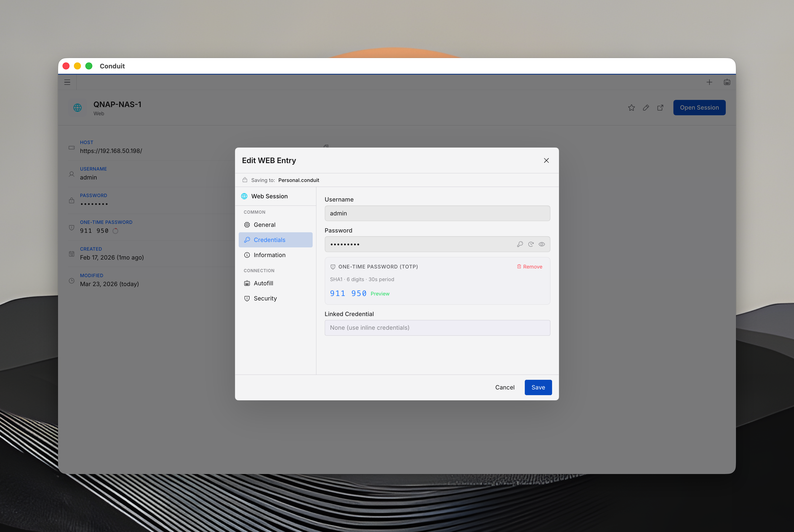The width and height of the screenshot is (794, 532).
Task: Cancel editing the entry
Action: coord(505,387)
